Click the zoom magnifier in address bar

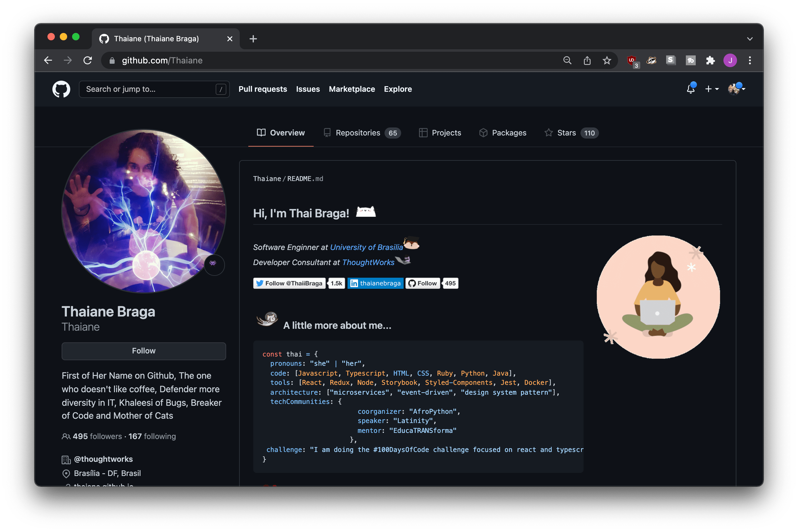click(x=567, y=60)
